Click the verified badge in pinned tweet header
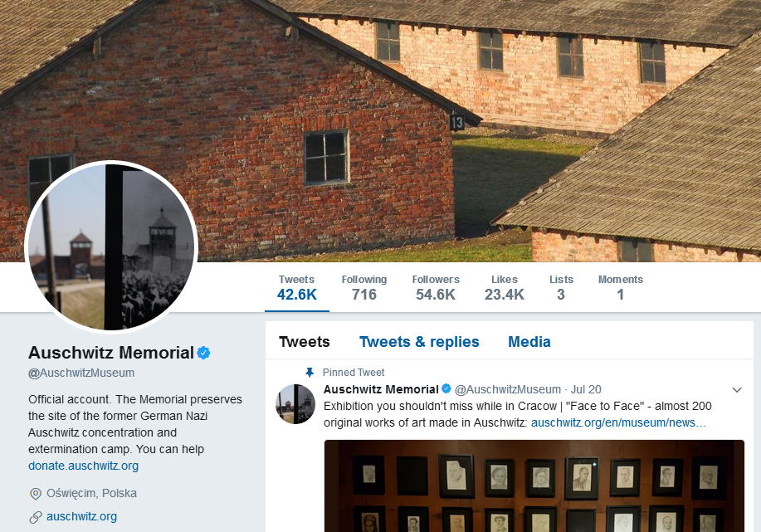This screenshot has height=532, width=761. [x=446, y=388]
